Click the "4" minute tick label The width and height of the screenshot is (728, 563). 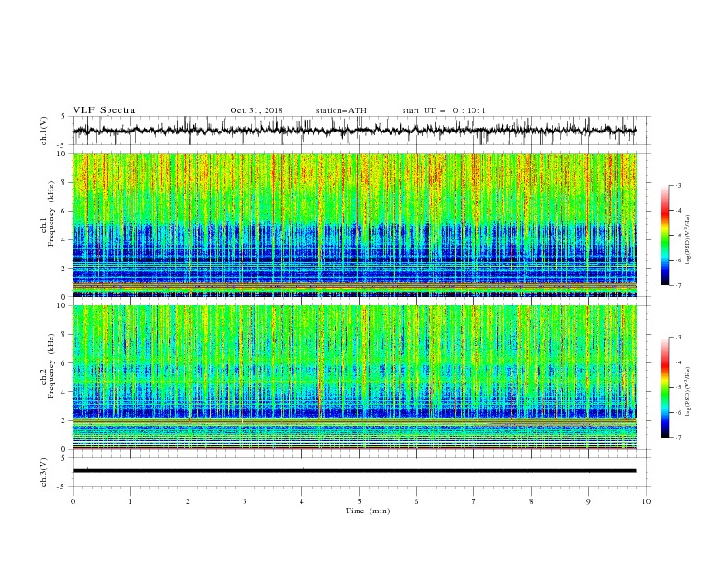point(301,501)
